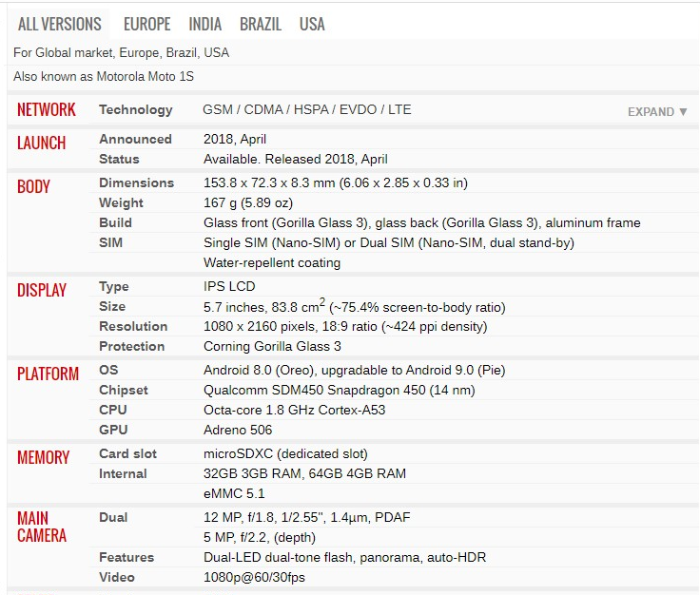Open the INDIA version tab

(x=204, y=24)
